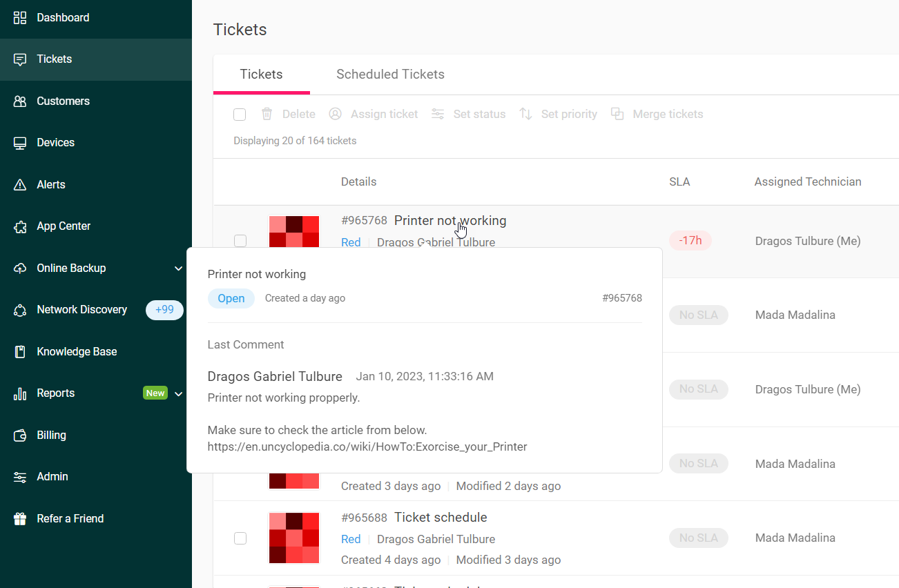
Task: Click the Delete button label
Action: click(x=299, y=114)
